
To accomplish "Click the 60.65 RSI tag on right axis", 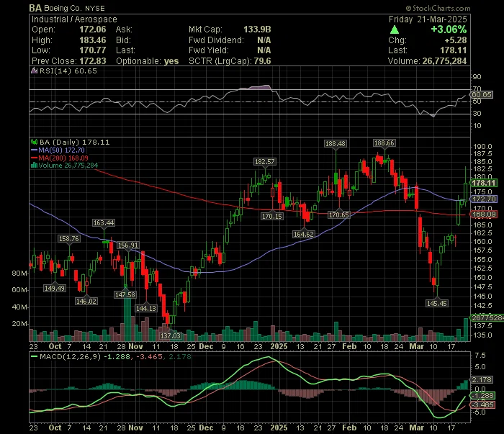I will [481, 95].
